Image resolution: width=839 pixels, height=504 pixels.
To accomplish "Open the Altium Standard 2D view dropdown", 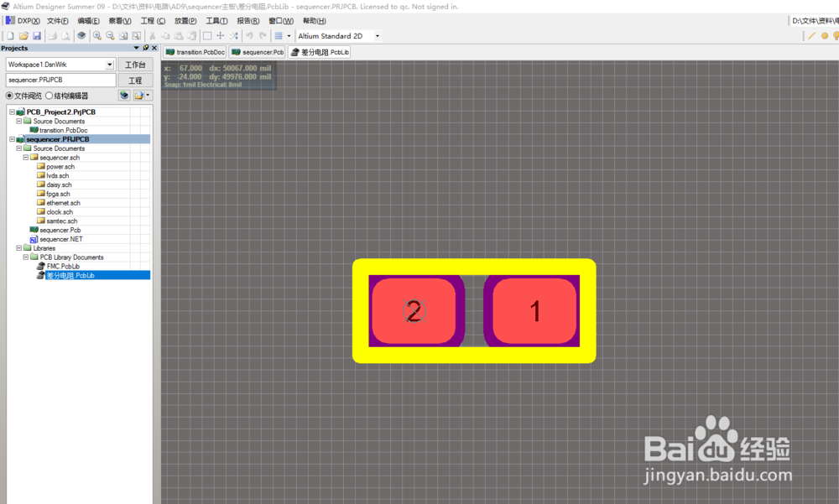I will tap(378, 36).
